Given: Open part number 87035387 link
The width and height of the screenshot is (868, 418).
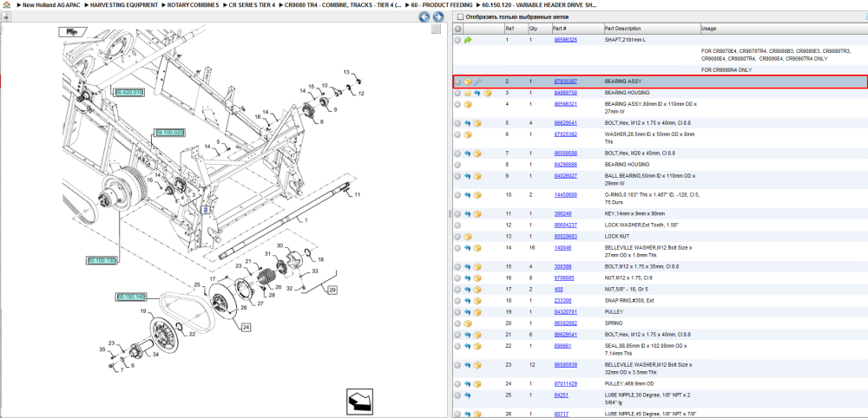Looking at the screenshot, I should (x=566, y=82).
